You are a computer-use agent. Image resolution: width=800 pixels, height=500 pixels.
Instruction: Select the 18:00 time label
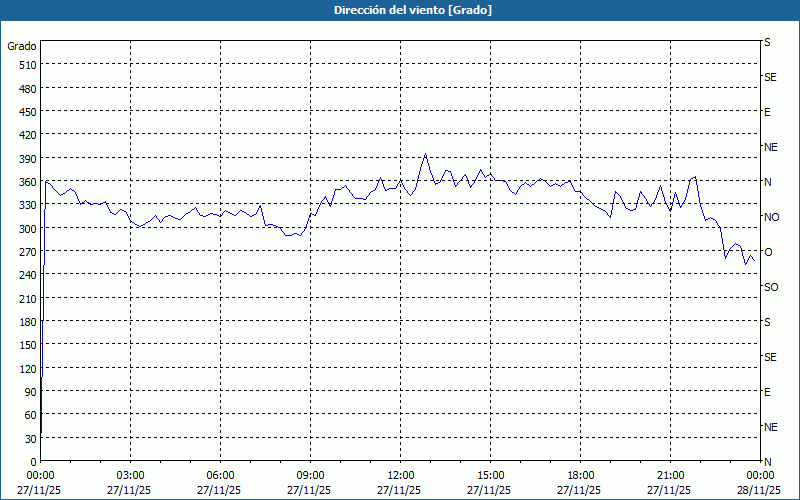tap(580, 475)
